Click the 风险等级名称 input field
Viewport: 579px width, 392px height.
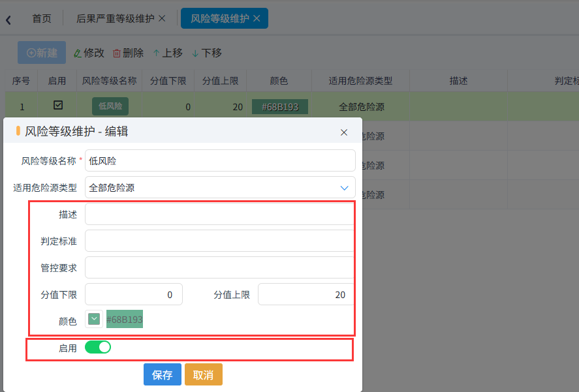pyautogui.click(x=220, y=161)
